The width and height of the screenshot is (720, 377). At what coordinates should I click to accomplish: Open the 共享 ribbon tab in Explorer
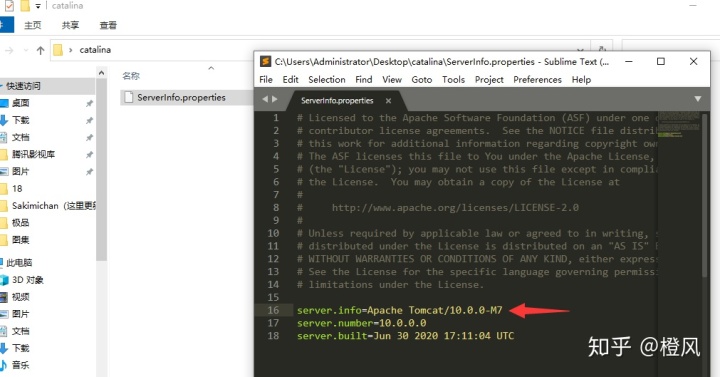pyautogui.click(x=70, y=25)
